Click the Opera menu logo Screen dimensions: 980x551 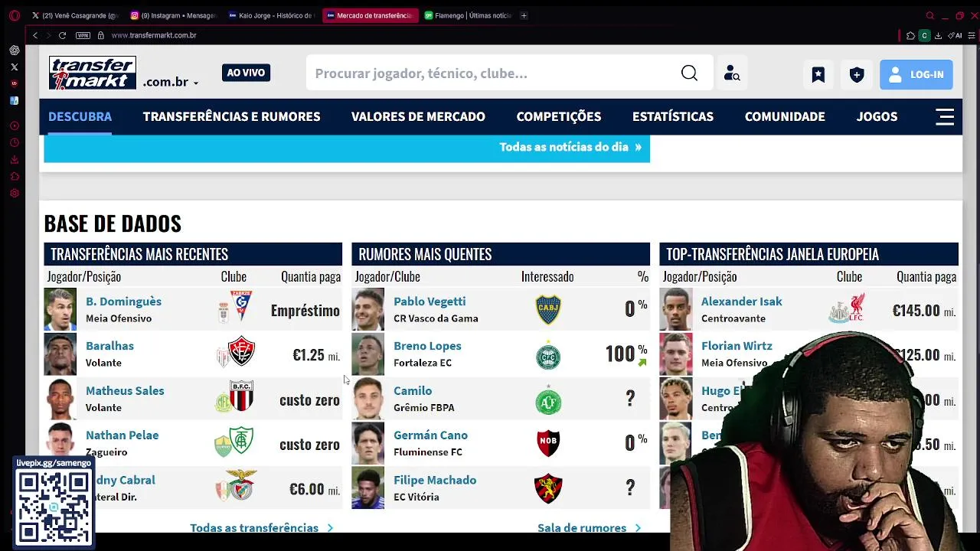point(14,15)
